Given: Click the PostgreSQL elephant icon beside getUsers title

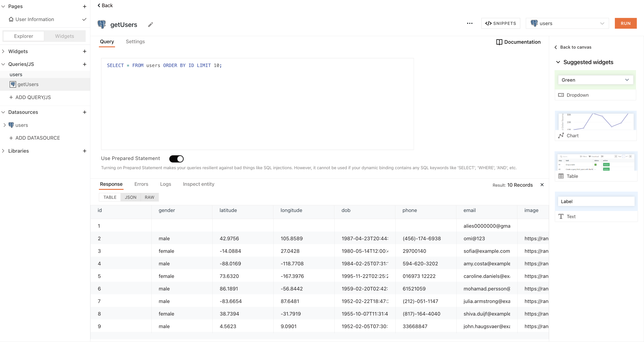Looking at the screenshot, I should pyautogui.click(x=102, y=24).
